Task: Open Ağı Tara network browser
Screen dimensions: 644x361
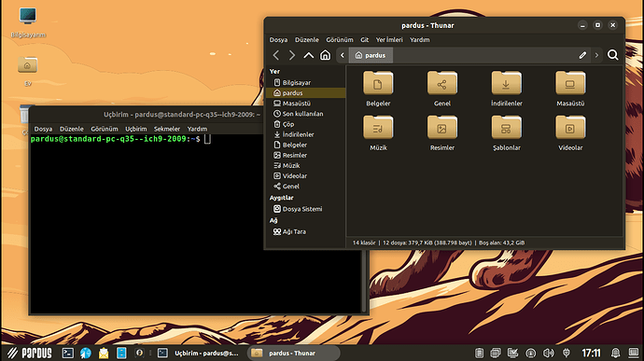Action: [305, 231]
